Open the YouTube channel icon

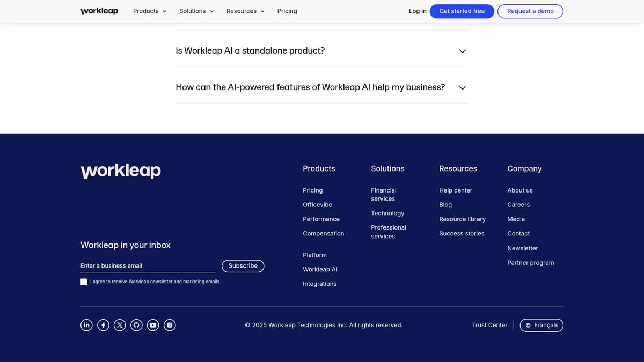coord(153,324)
